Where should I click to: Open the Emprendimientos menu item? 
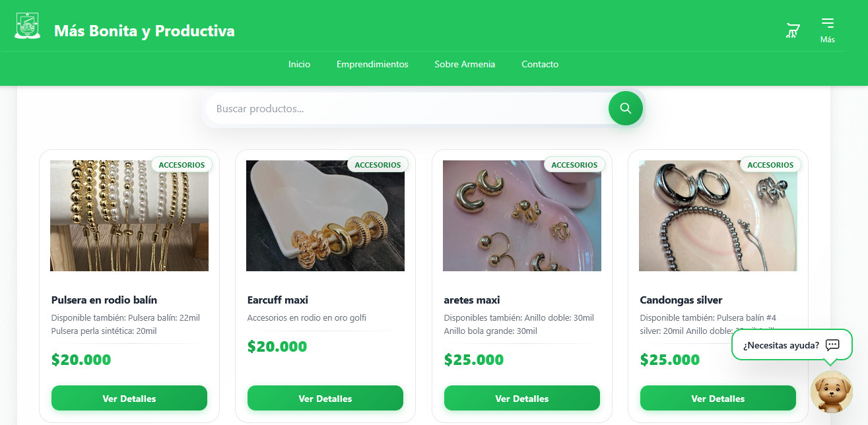(372, 64)
